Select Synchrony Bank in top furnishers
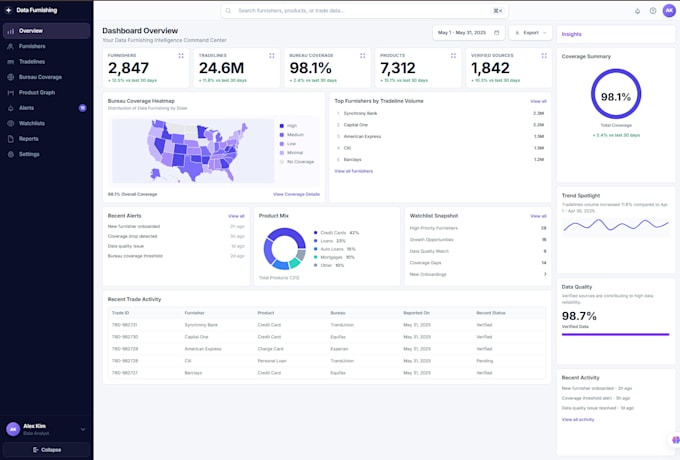 [440, 113]
